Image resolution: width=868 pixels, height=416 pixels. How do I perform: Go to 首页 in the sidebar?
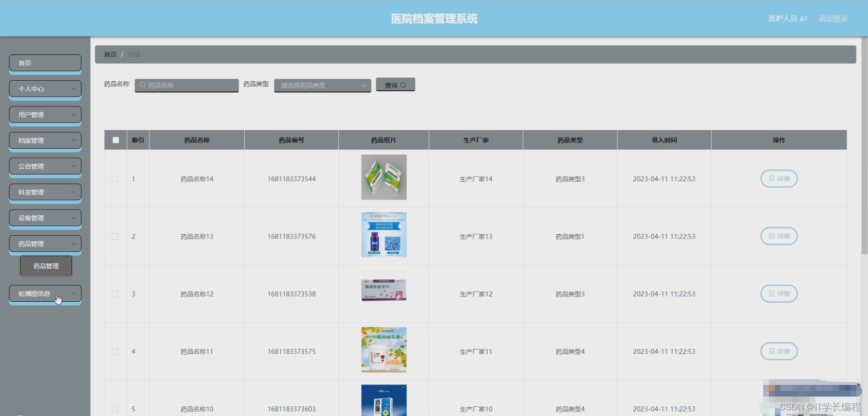click(45, 63)
